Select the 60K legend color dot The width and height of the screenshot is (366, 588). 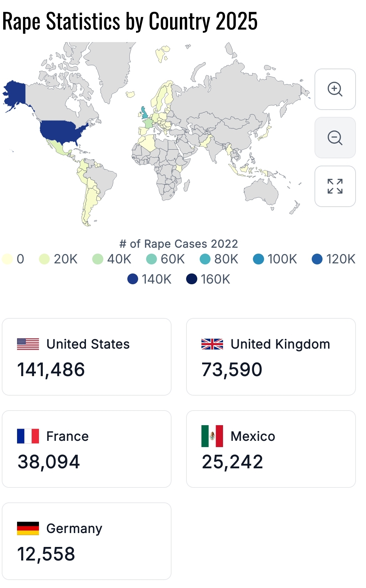point(151,259)
